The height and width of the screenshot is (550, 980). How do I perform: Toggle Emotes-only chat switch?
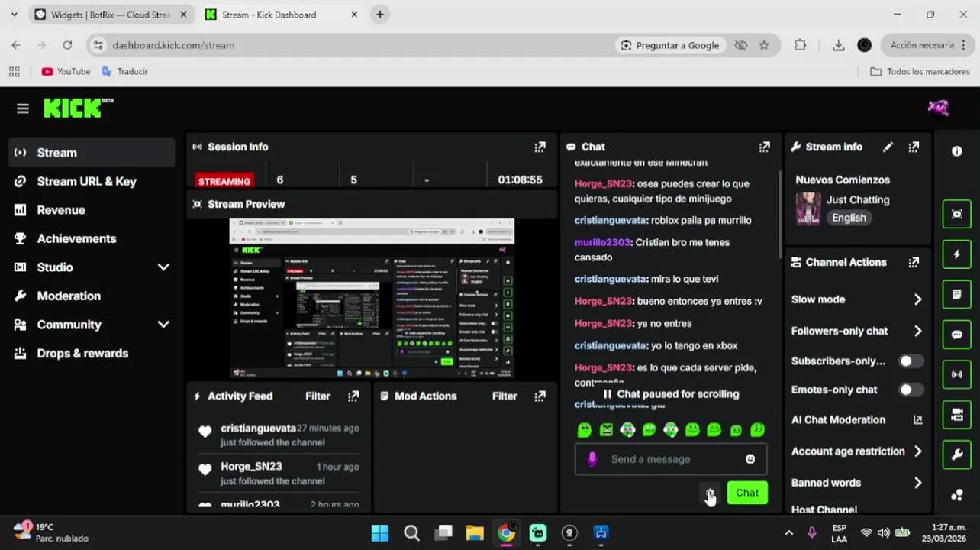pyautogui.click(x=910, y=390)
